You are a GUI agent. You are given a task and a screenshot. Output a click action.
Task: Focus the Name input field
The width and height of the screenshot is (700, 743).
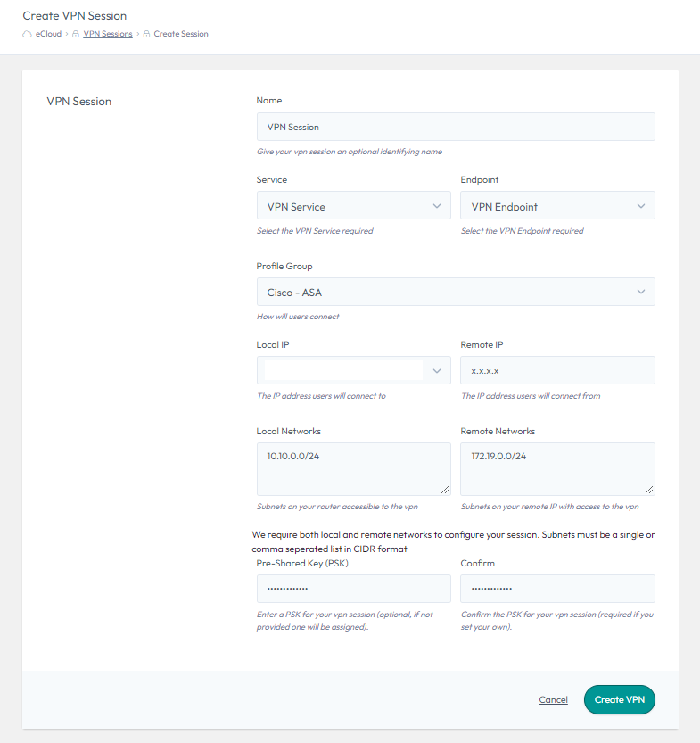[x=455, y=127]
